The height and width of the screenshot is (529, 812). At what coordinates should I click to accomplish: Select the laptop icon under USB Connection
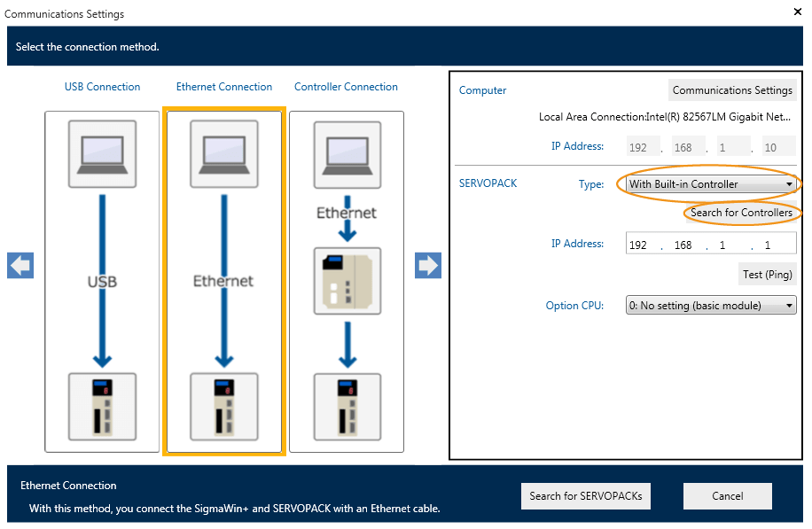pos(102,153)
